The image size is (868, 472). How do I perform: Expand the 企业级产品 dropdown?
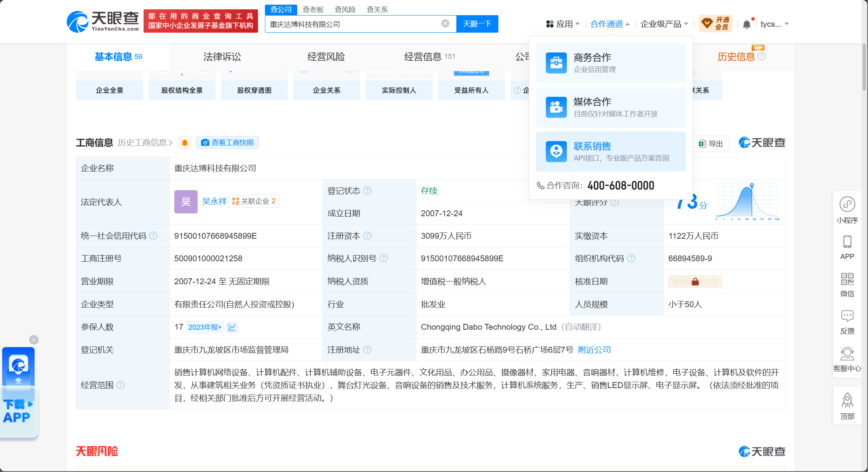664,24
